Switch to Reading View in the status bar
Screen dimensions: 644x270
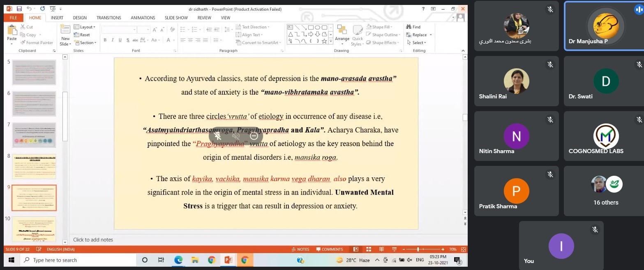coord(382,249)
